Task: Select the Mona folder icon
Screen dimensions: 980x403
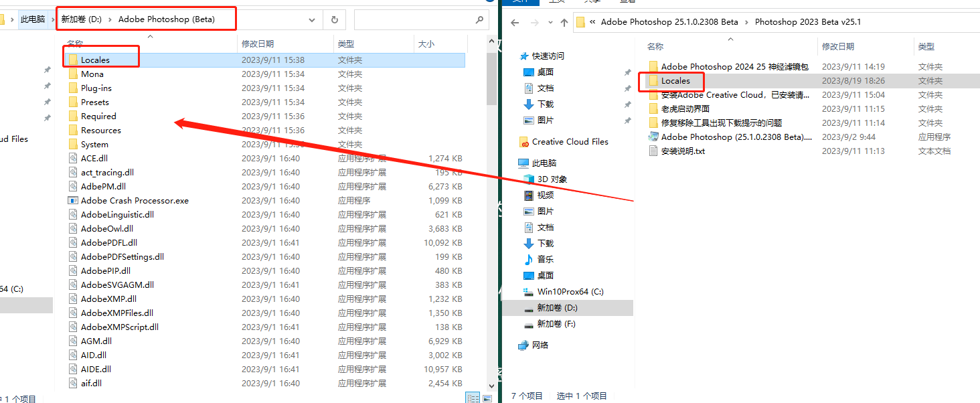Action: 74,74
